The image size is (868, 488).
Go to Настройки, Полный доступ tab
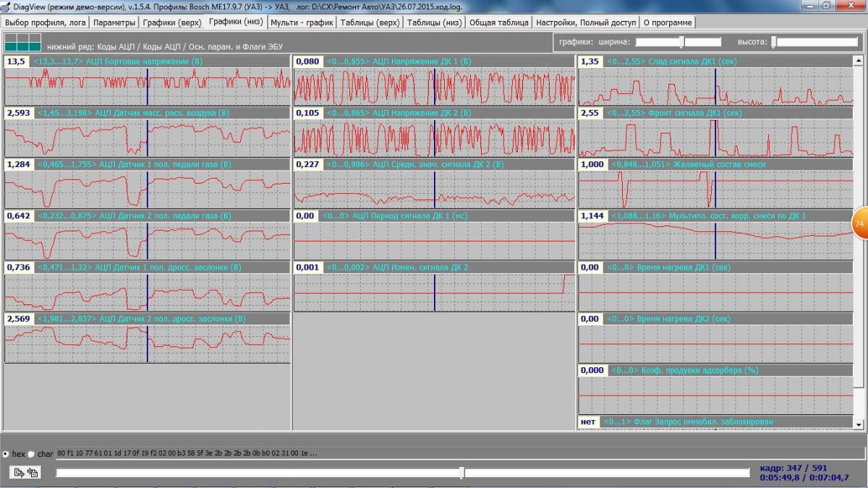pos(585,22)
